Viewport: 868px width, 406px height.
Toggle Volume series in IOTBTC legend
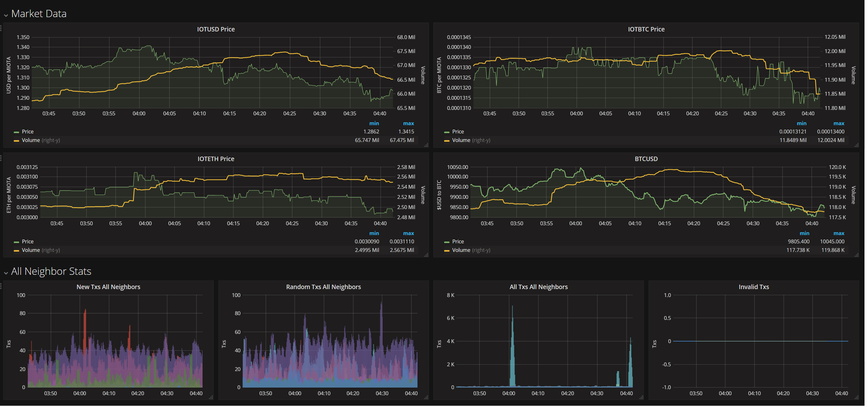click(x=461, y=140)
